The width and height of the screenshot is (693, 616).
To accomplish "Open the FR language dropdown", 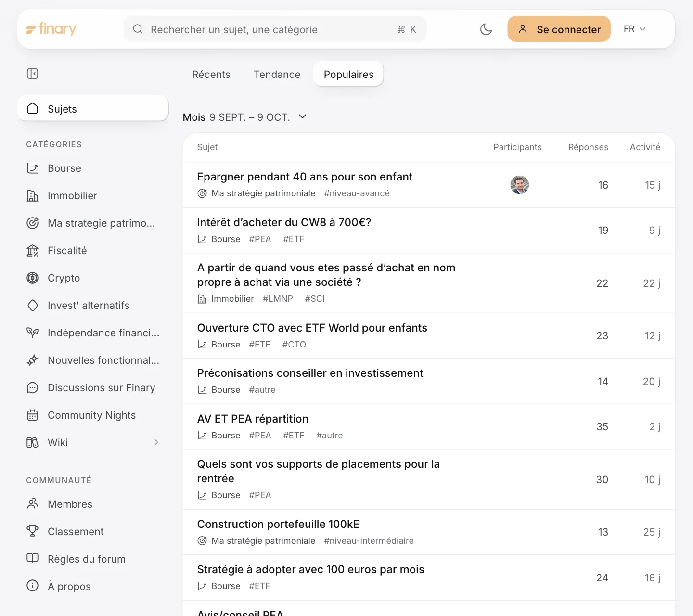I will coord(634,29).
